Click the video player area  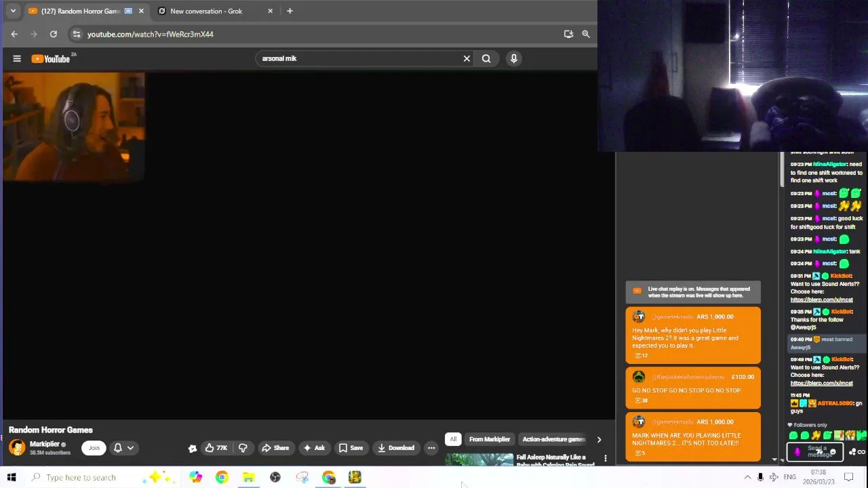point(309,244)
